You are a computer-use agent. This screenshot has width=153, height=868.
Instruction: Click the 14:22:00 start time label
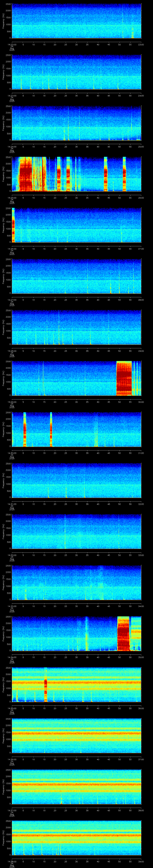[12, 44]
